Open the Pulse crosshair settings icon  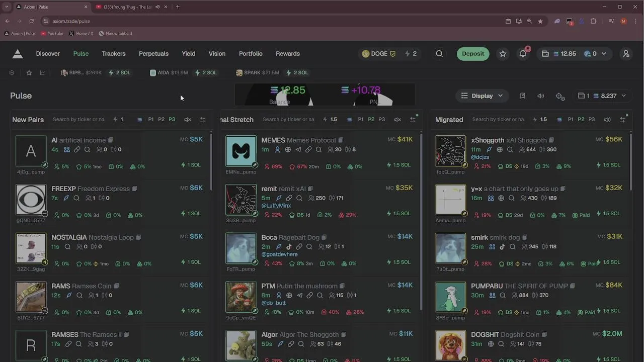[560, 96]
